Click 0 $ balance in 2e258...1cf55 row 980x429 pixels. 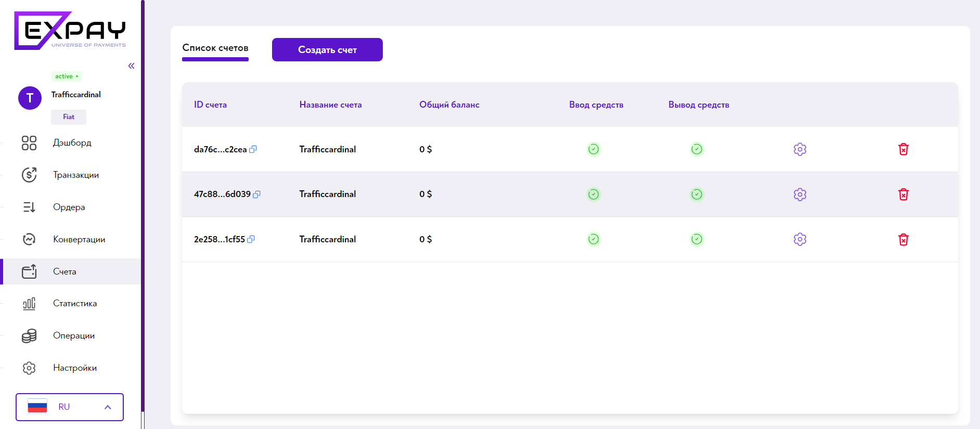pyautogui.click(x=425, y=239)
